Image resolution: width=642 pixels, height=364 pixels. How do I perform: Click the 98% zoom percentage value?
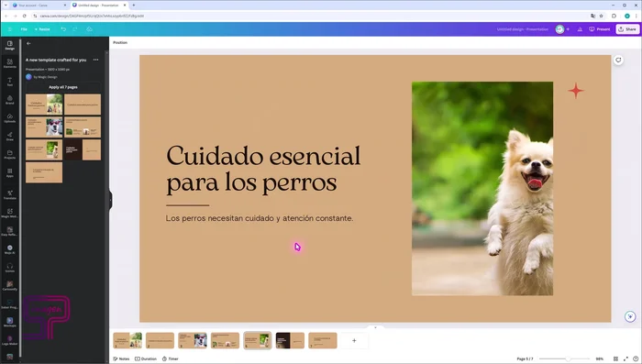[600, 358]
